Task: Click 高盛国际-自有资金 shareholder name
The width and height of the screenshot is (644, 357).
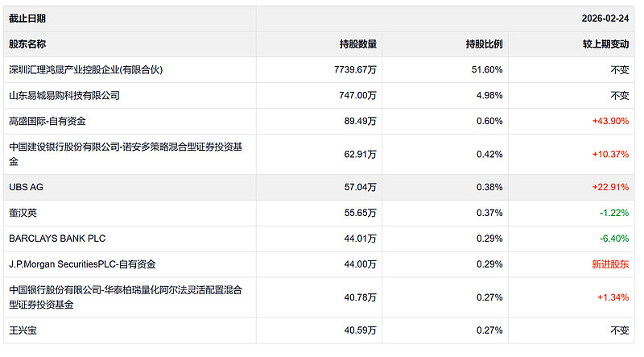Action: [47, 122]
